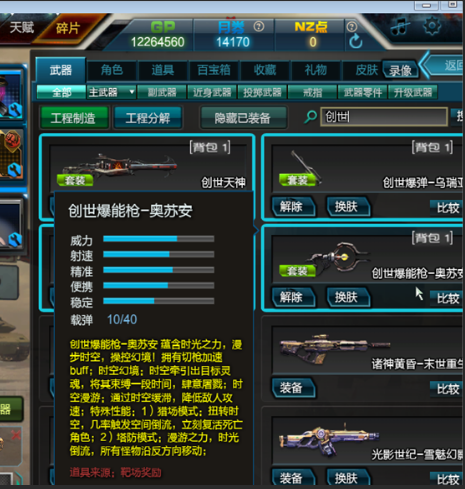Click the magnifier search icon
465x489 pixels.
coord(311,117)
